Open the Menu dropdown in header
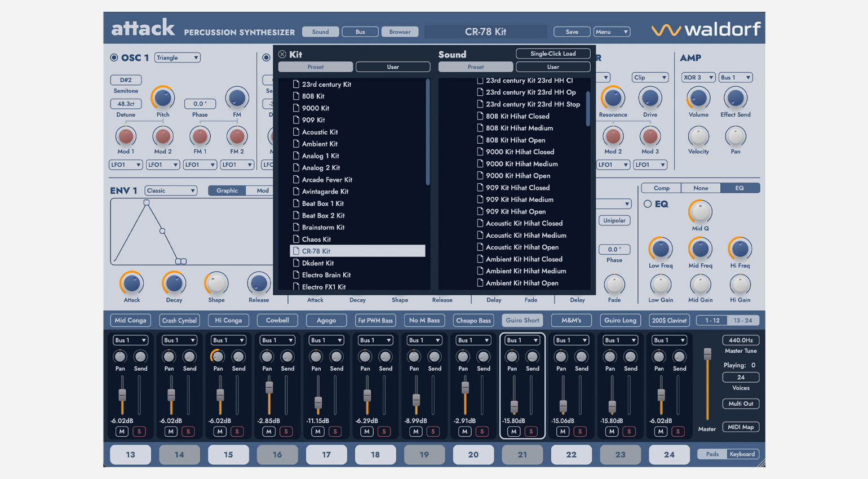The height and width of the screenshot is (479, 868). [x=611, y=32]
